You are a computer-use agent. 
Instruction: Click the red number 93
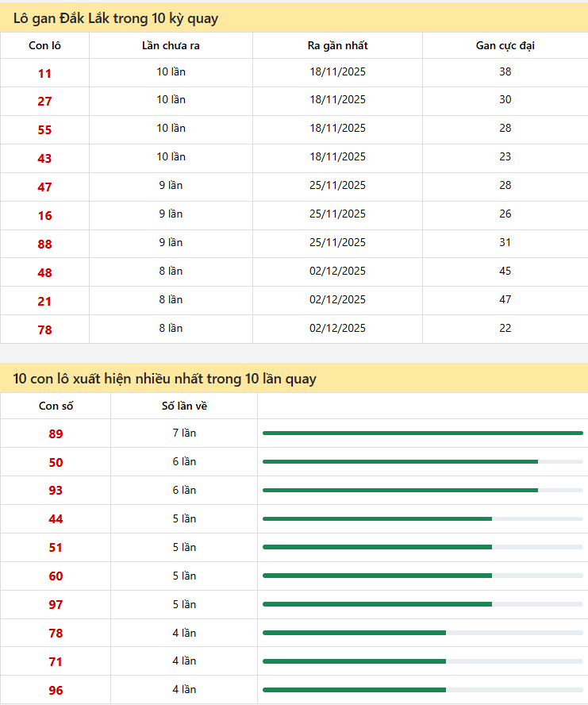click(x=56, y=491)
